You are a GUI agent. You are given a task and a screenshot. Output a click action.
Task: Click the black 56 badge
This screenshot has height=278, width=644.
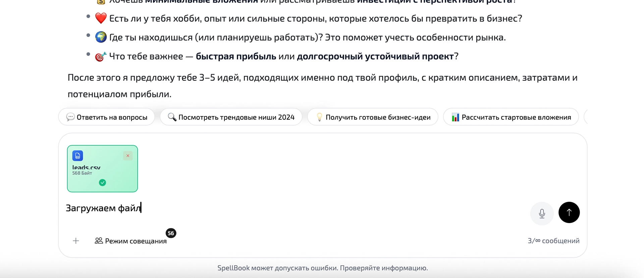(171, 233)
